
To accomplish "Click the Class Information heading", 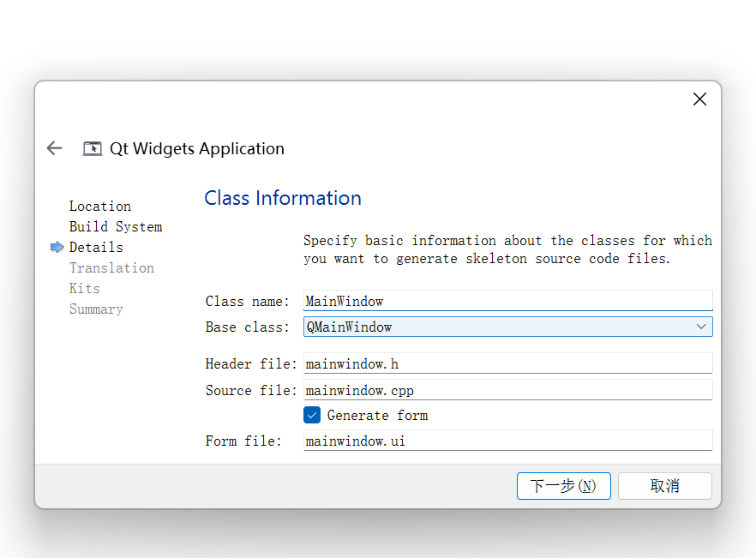I will point(283,198).
